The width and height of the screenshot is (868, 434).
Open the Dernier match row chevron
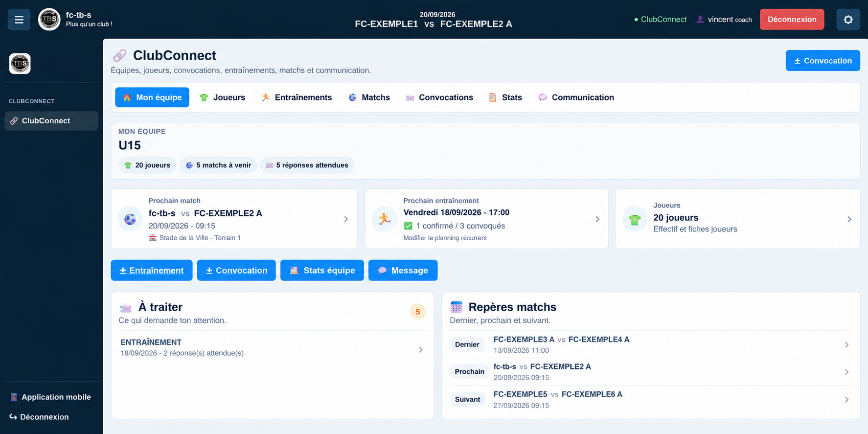(847, 345)
